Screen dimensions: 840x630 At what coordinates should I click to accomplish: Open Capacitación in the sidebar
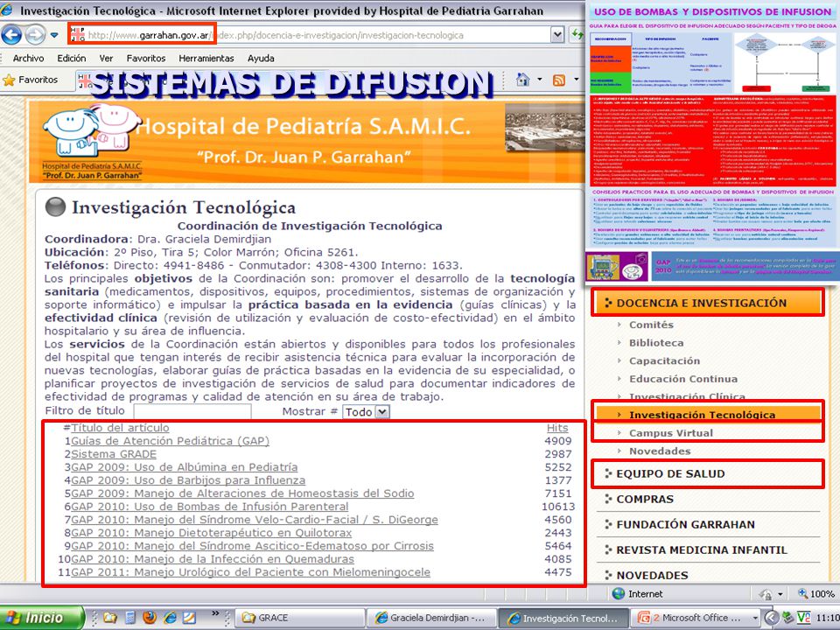pos(664,360)
